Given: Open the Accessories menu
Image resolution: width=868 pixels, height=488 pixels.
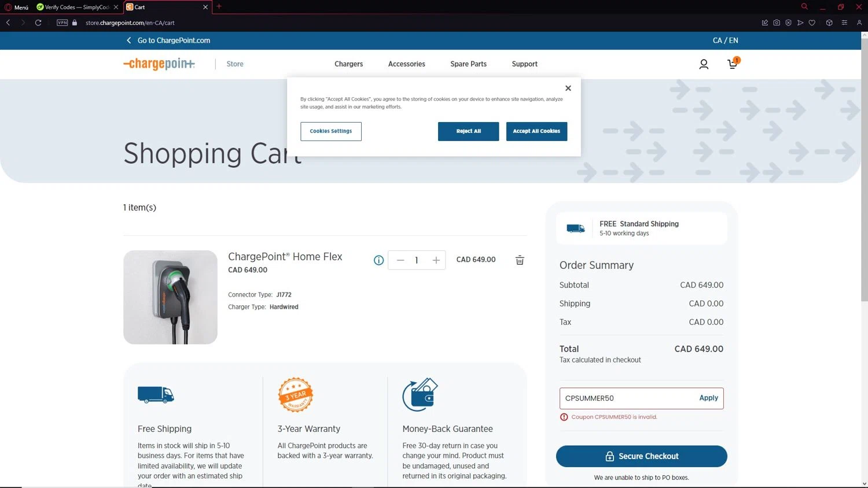Looking at the screenshot, I should [x=406, y=64].
